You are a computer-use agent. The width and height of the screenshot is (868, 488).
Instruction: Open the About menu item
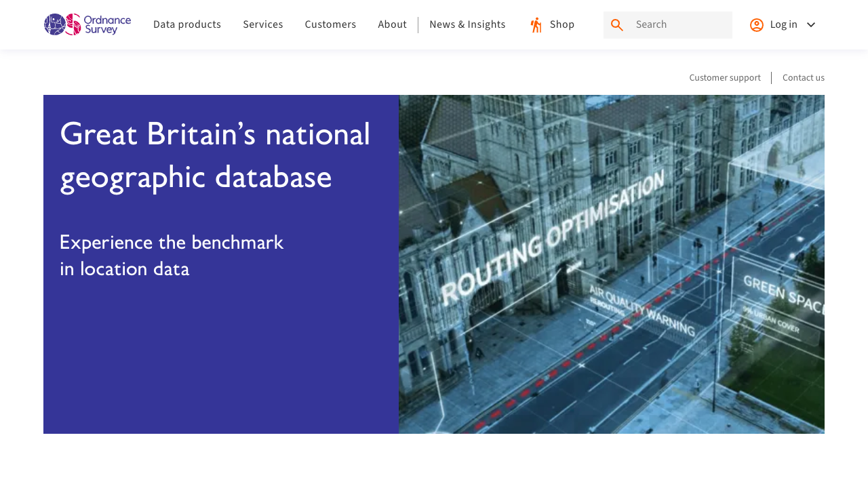tap(392, 25)
